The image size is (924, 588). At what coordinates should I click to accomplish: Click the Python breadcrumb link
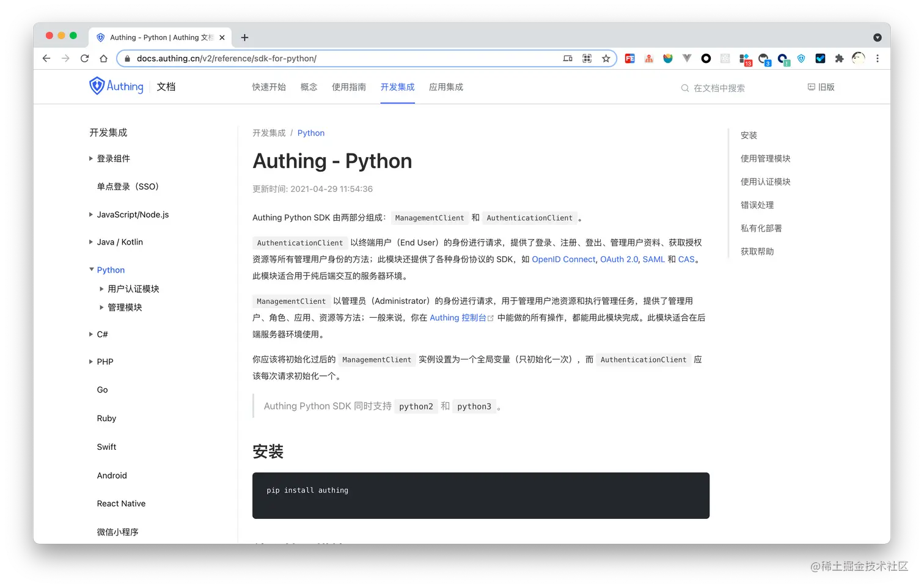(311, 133)
